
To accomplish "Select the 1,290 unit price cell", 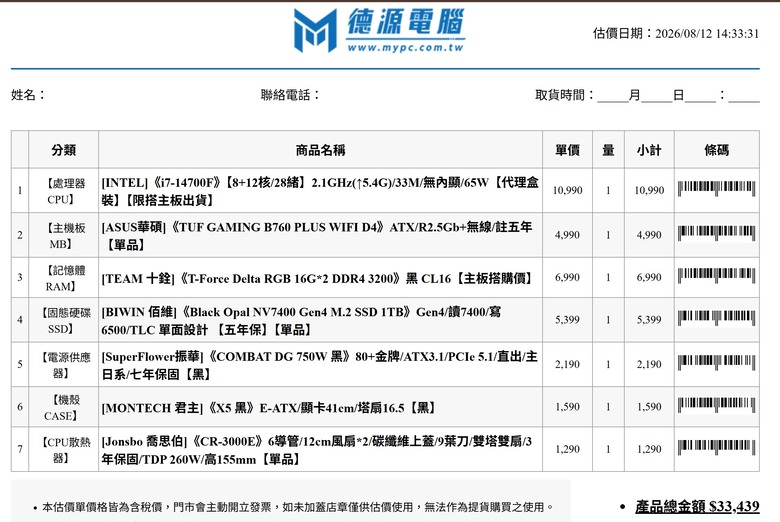I will pos(567,449).
